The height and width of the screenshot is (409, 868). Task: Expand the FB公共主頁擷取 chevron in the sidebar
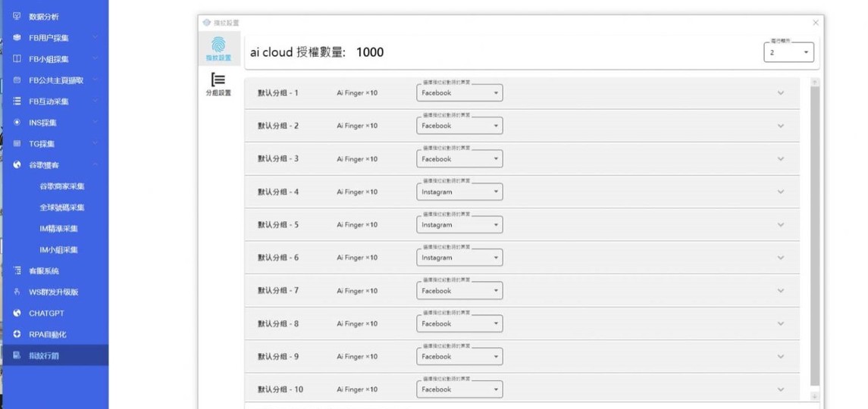[x=96, y=80]
